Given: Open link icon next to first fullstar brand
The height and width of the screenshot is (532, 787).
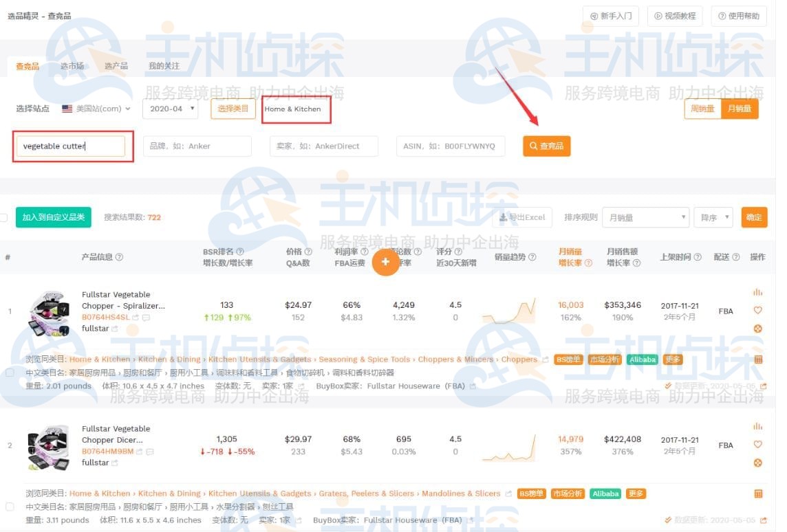Looking at the screenshot, I should (x=114, y=329).
